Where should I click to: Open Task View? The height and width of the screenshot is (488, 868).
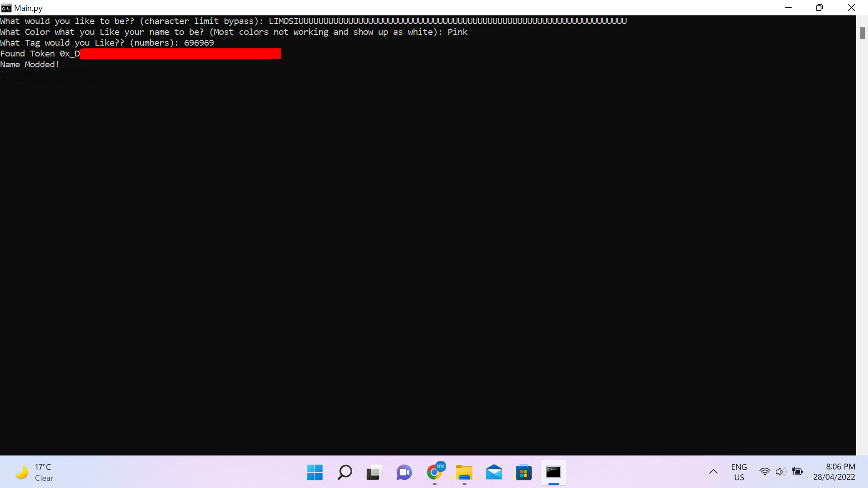tap(374, 472)
